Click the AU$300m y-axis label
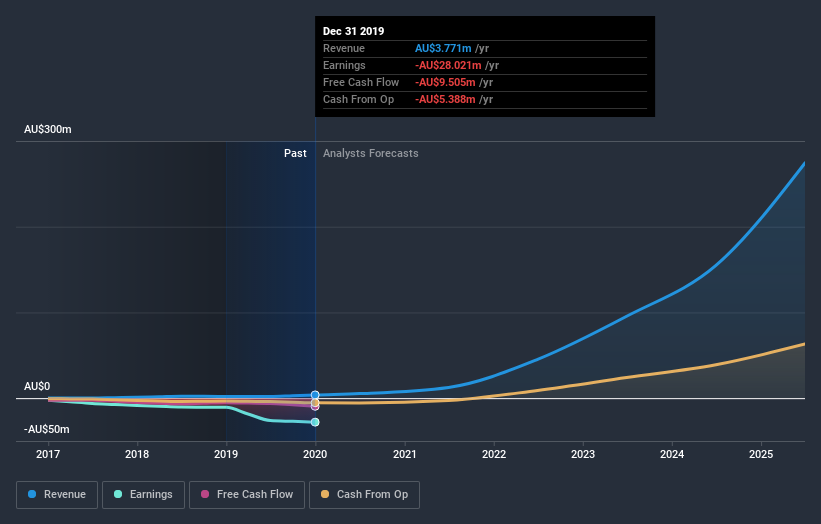The width and height of the screenshot is (821, 524). [x=48, y=129]
